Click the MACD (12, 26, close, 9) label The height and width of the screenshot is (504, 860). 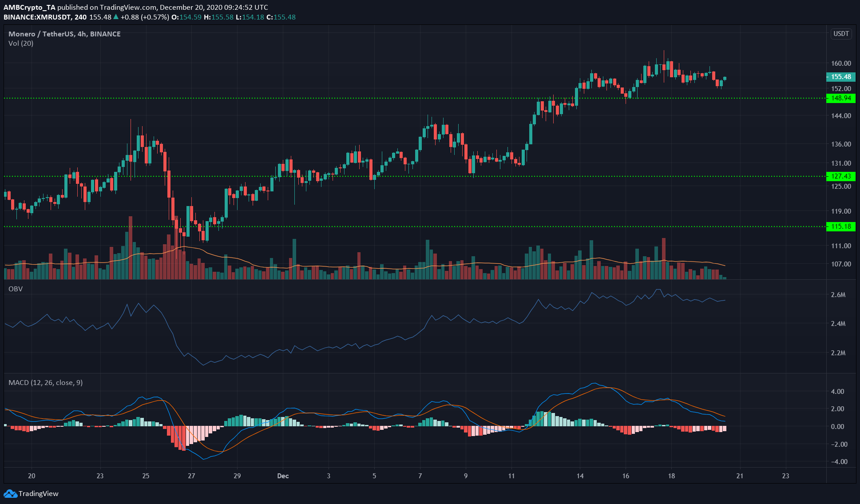click(46, 383)
